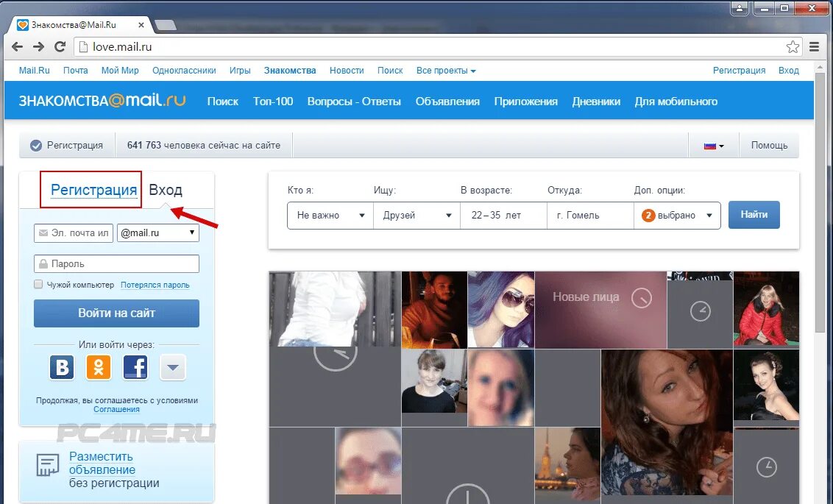The width and height of the screenshot is (833, 504).
Task: Open the Кто я dropdown set to Не важно
Action: coord(330,215)
